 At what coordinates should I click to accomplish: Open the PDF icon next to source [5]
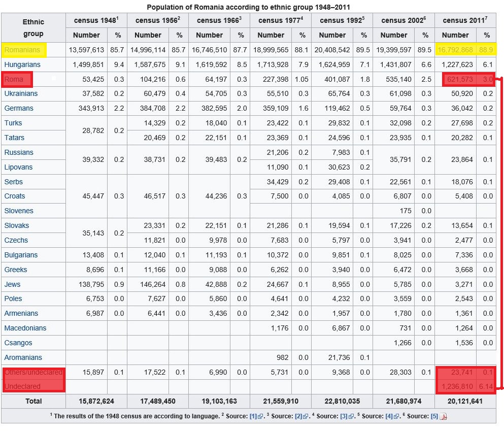[x=443, y=417]
